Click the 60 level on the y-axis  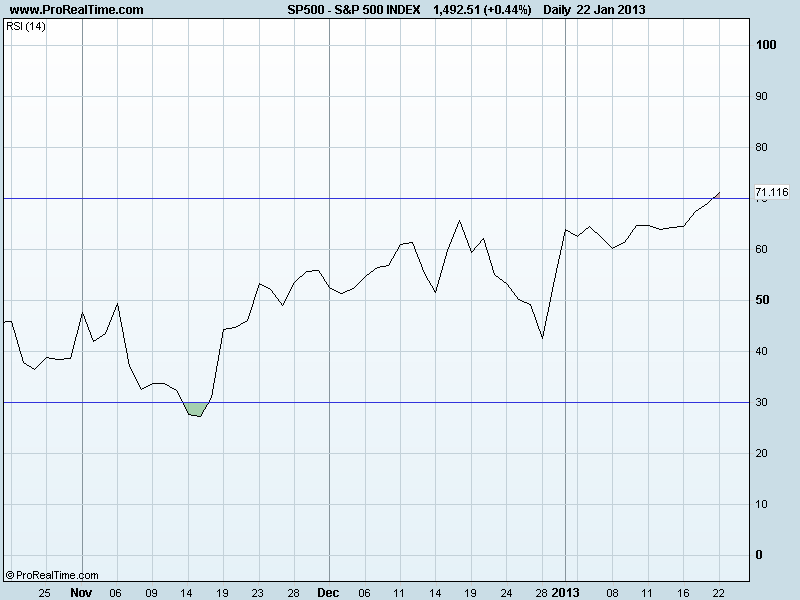(x=761, y=249)
